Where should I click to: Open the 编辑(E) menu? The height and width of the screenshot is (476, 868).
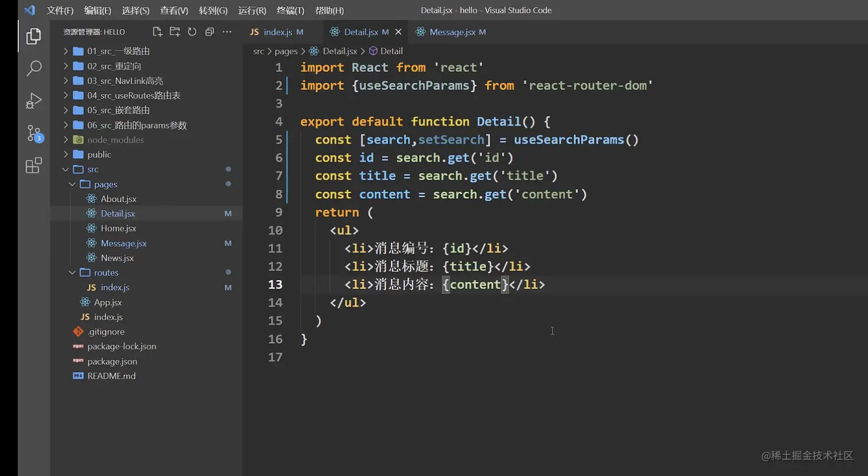point(98,10)
